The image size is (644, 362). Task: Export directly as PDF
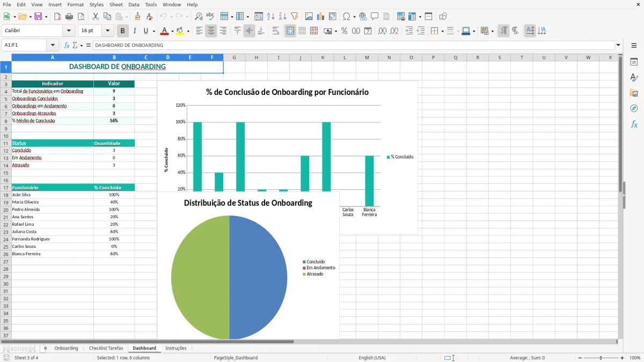[x=57, y=17]
